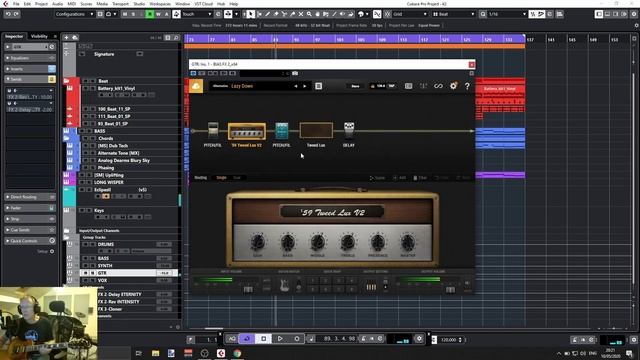Open the BIAS FX ToneCloud icon
Screen dimensions: 640x360
pos(196,86)
